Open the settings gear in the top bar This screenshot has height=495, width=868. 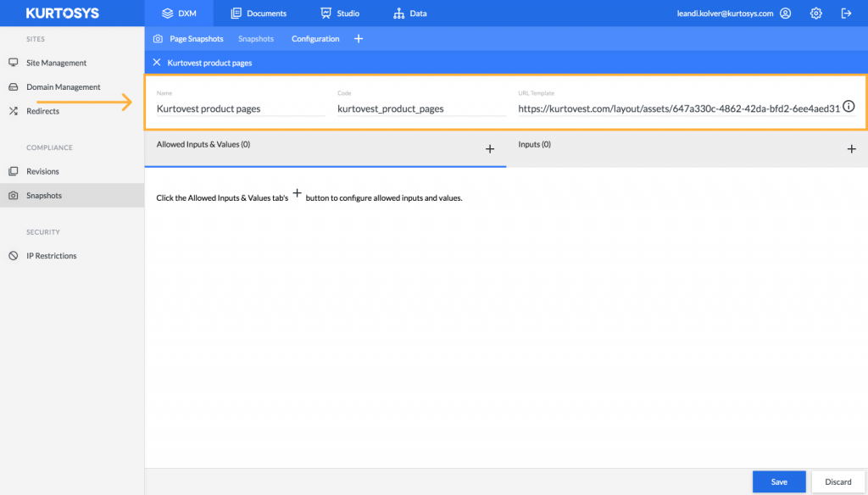pyautogui.click(x=815, y=13)
